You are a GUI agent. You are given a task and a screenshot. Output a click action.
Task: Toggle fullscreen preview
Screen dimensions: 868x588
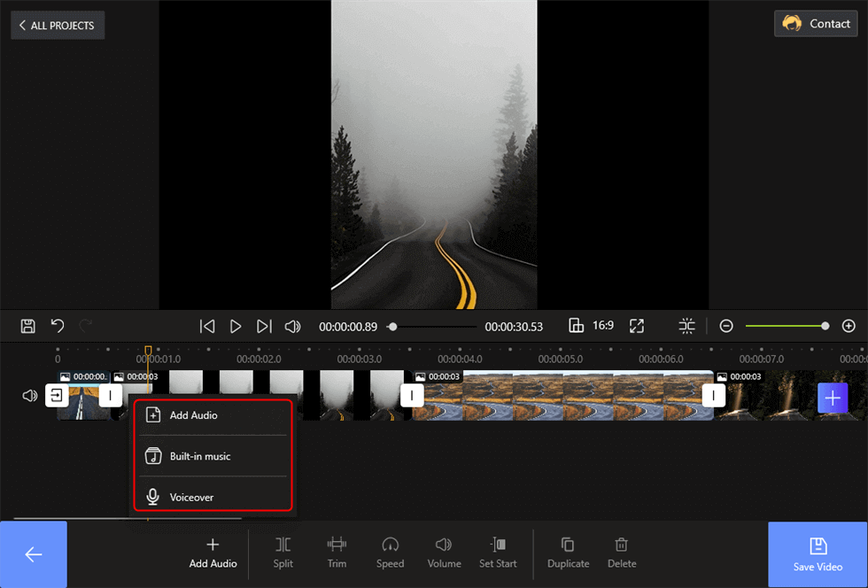[637, 326]
